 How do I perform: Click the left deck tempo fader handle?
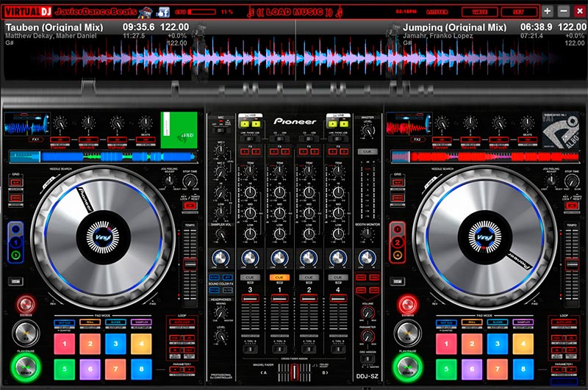[190, 264]
